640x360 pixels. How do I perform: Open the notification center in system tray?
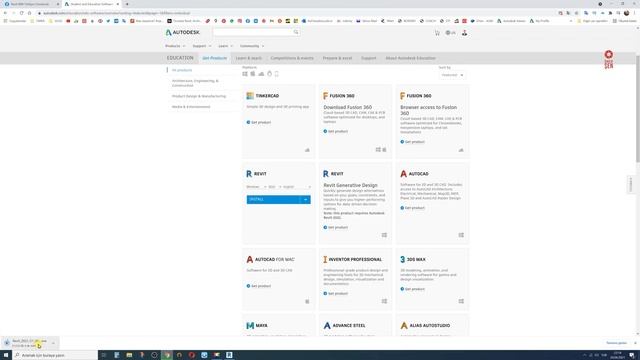632,355
